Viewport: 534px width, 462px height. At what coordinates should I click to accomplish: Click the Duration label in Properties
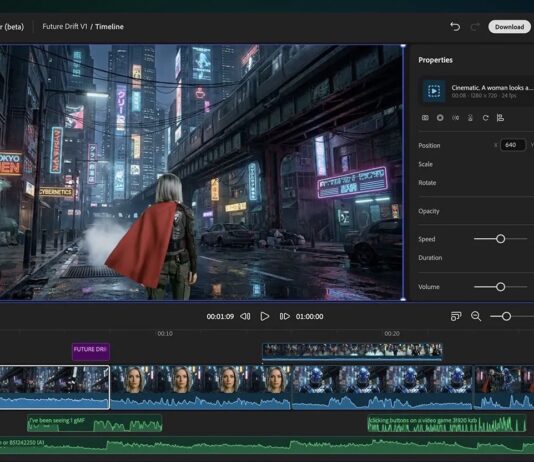[x=430, y=258]
